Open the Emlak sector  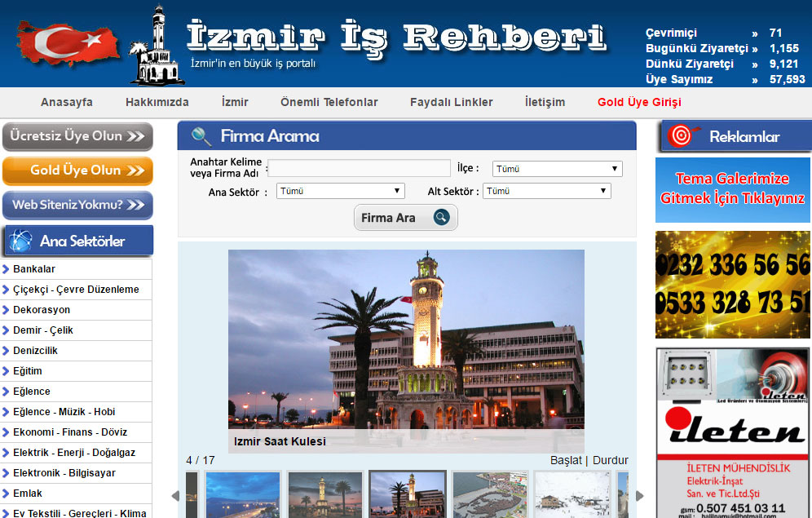tap(28, 494)
